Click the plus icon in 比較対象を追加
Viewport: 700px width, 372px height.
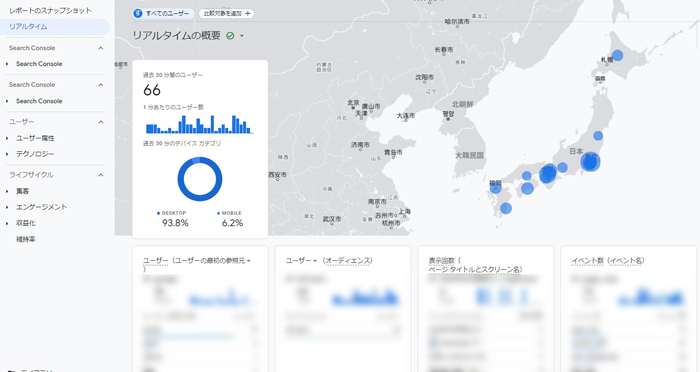pyautogui.click(x=248, y=13)
